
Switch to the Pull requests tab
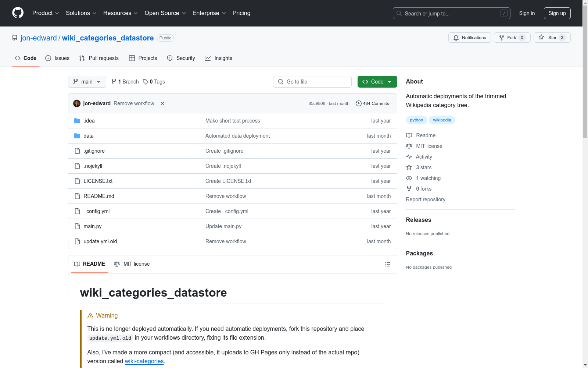(99, 58)
